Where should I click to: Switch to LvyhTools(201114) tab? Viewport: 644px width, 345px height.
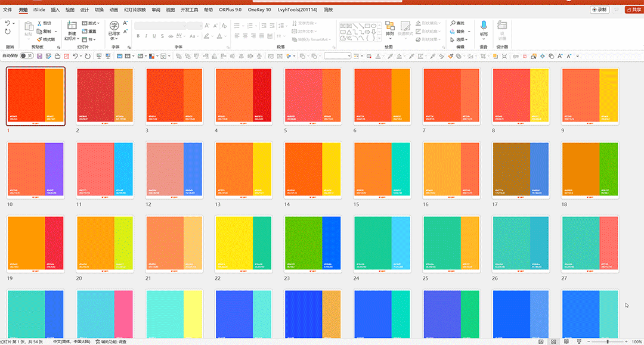click(298, 10)
